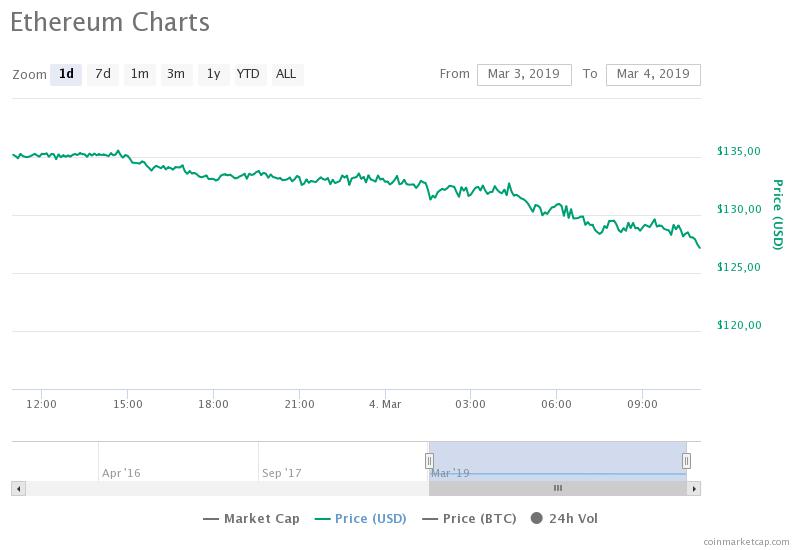The height and width of the screenshot is (550, 800).
Task: Select the 1d zoom range
Action: point(66,74)
